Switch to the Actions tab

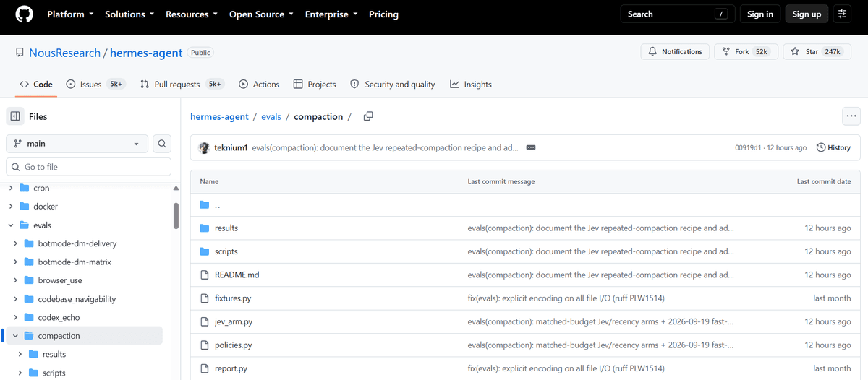(x=259, y=85)
